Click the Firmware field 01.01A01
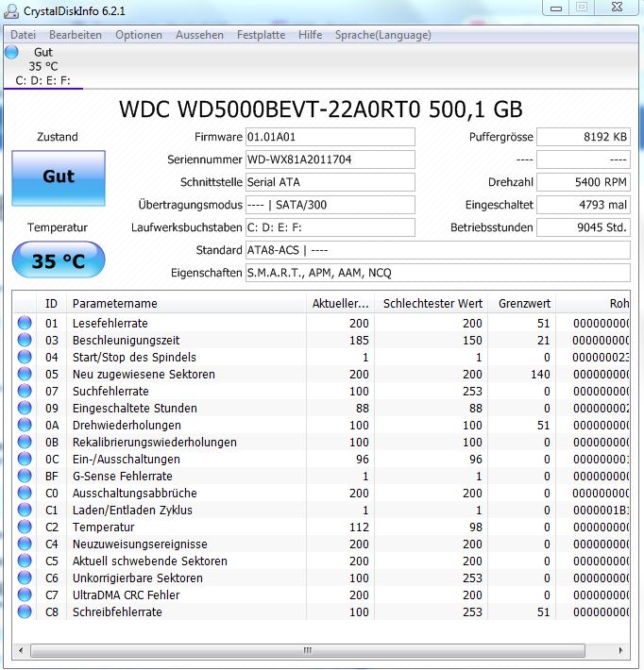The height and width of the screenshot is (670, 644). pyautogui.click(x=330, y=137)
